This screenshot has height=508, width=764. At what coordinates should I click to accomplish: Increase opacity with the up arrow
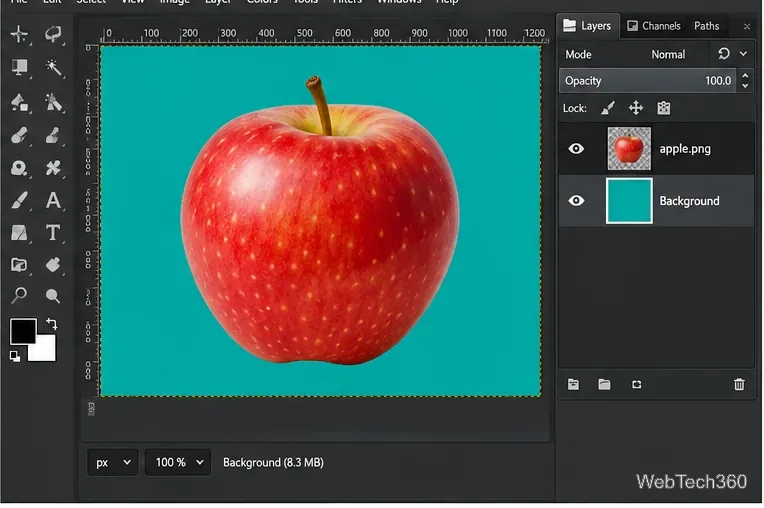745,76
